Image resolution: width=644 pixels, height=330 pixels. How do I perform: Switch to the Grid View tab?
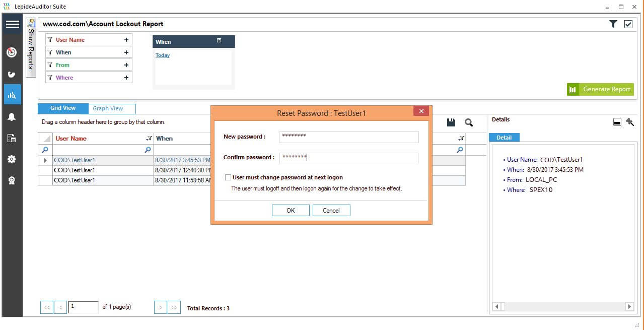tap(63, 108)
